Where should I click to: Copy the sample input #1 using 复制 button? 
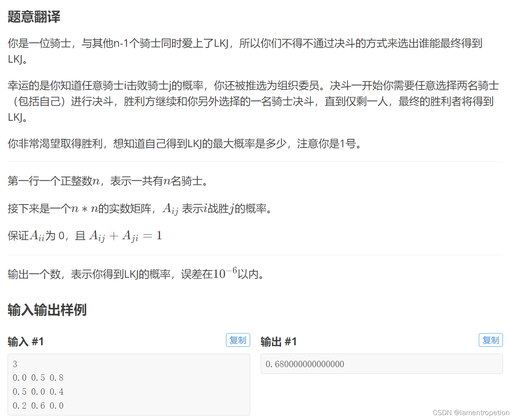(x=238, y=340)
